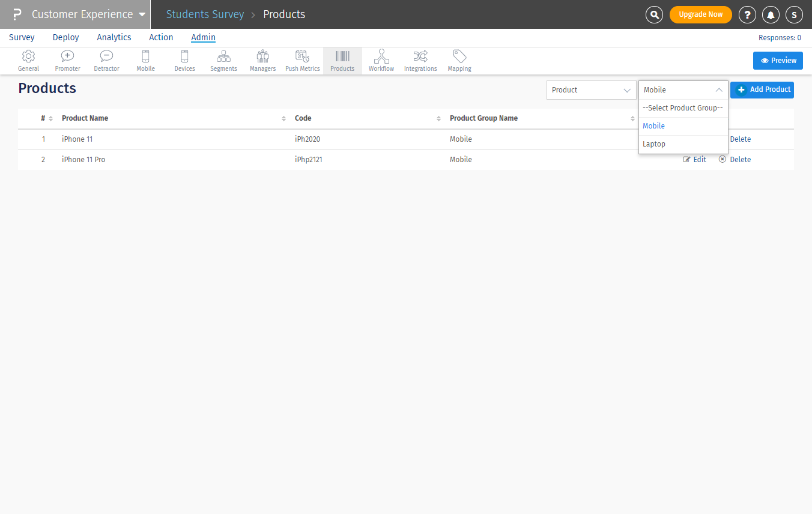
Task: Open the Detractor settings icon
Action: (x=106, y=57)
